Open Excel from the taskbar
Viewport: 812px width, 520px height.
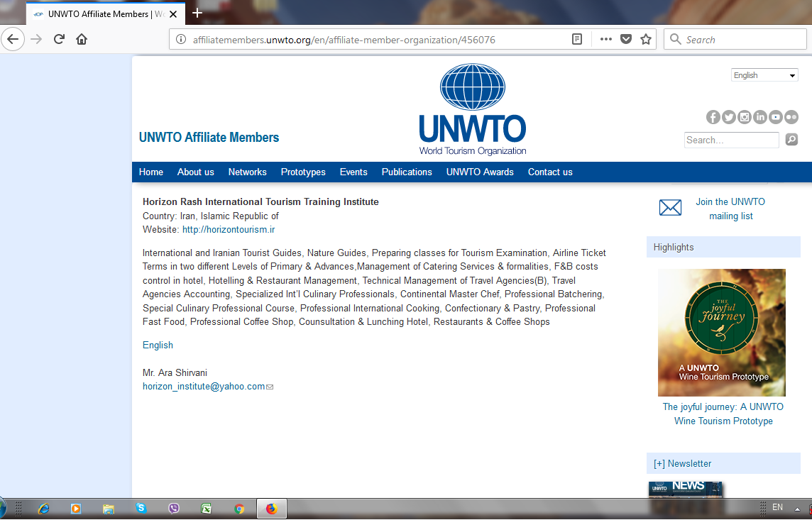206,509
